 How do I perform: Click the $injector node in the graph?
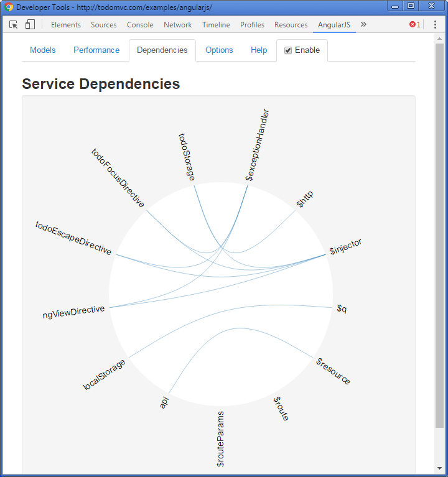tap(345, 247)
